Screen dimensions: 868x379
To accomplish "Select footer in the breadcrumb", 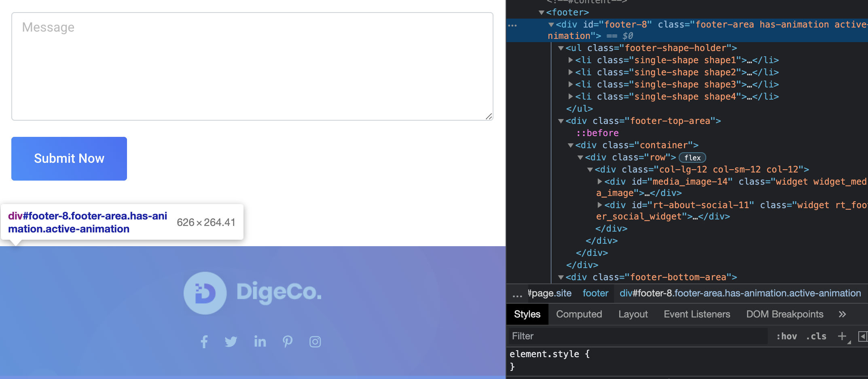I will [595, 293].
